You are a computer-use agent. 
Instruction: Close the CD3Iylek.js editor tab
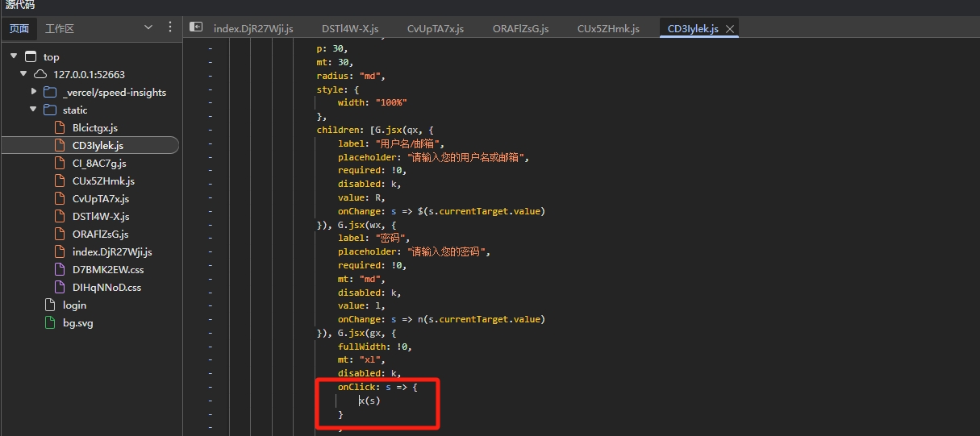730,29
